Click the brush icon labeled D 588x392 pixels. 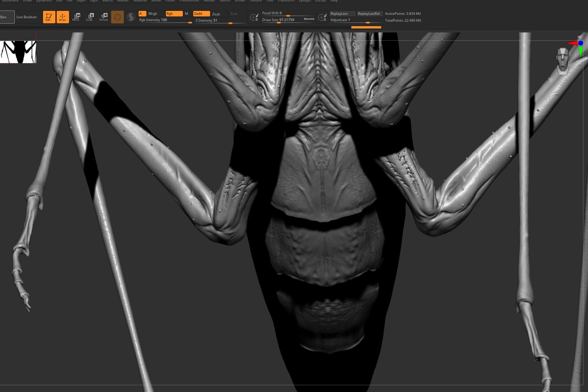322,17
